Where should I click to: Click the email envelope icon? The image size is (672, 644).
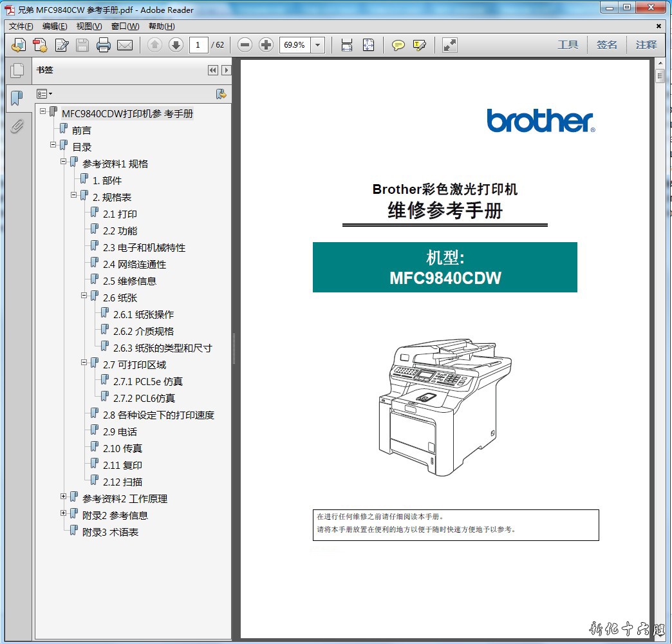point(124,45)
